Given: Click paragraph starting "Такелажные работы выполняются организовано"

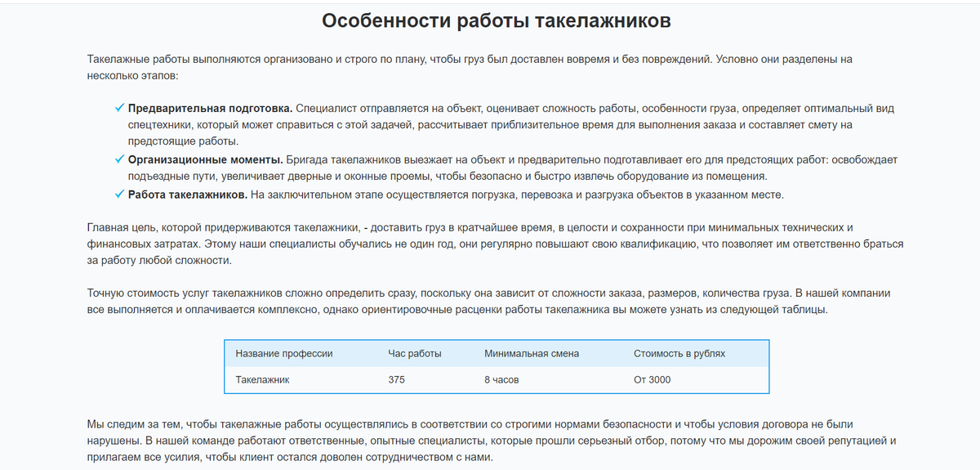Looking at the screenshot, I should (x=470, y=68).
